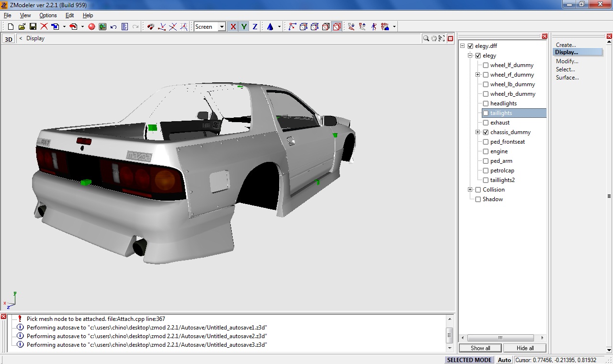
Task: Click the red sphere materials editor icon
Action: [91, 27]
